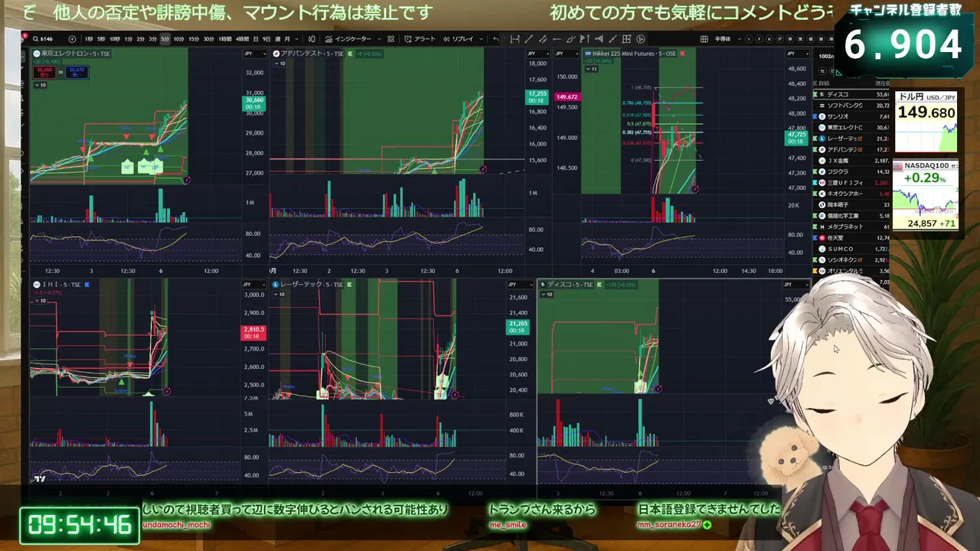Viewport: 980px width, 551px height.
Task: Expand the timeframe dropdown arrow after 月
Action: (296, 39)
